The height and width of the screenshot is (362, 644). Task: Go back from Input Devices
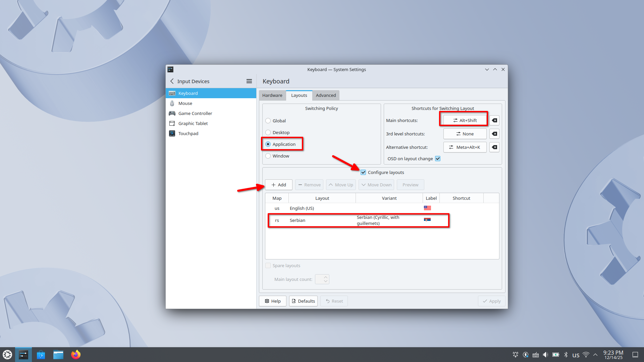pos(172,81)
